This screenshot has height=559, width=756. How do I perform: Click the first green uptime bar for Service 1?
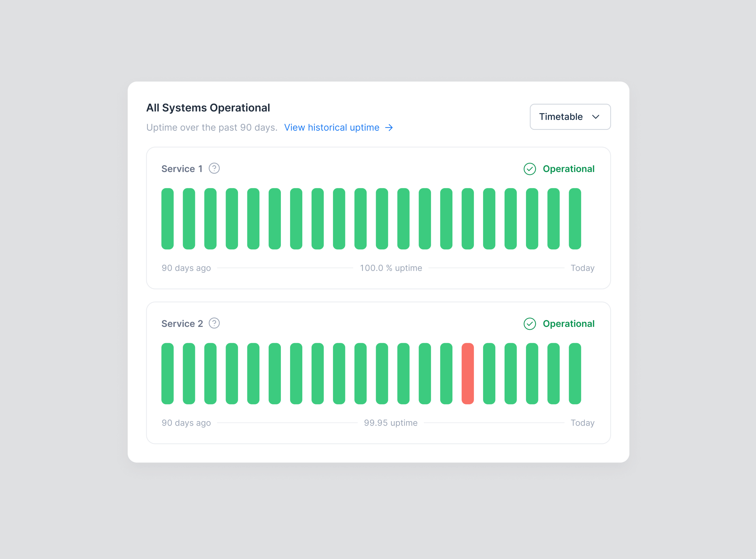tap(167, 219)
